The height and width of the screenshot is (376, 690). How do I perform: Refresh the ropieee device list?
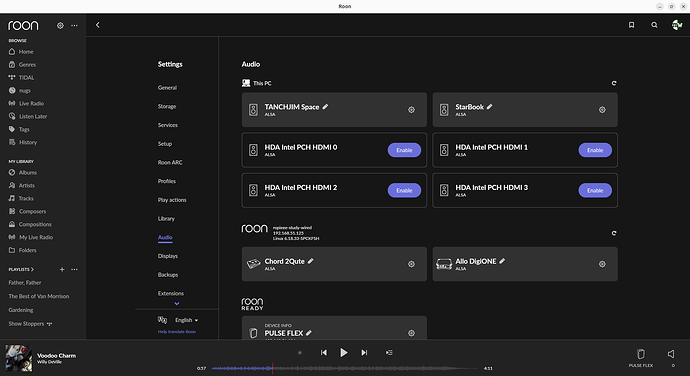point(614,233)
